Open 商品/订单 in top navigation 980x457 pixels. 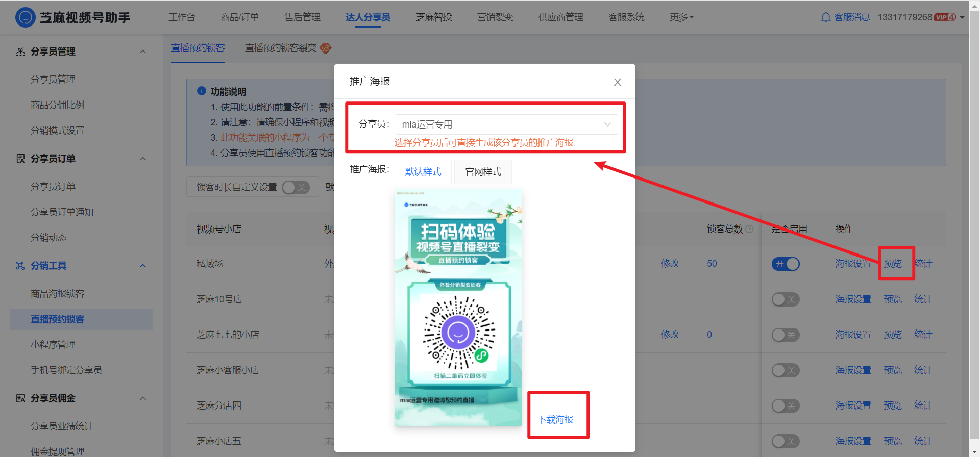240,17
